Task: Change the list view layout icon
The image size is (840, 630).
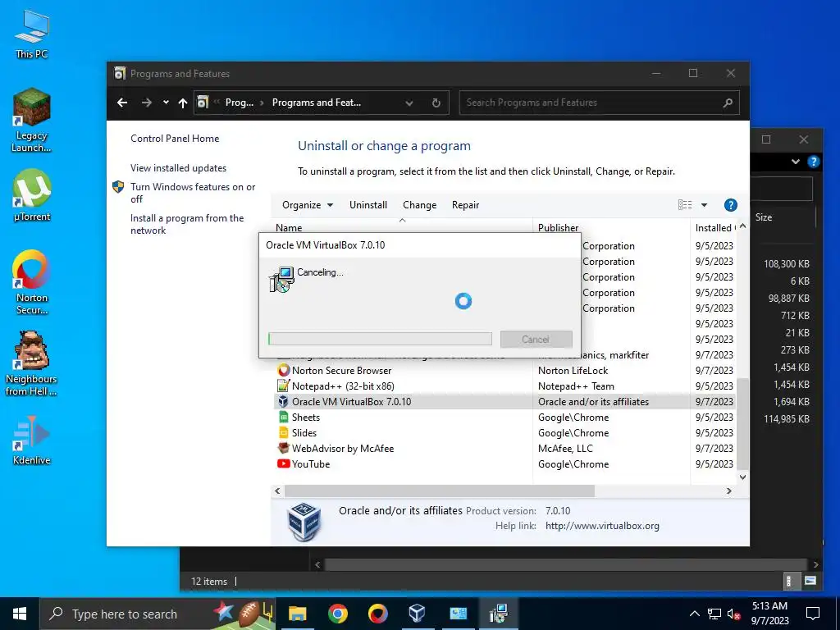Action: click(685, 204)
